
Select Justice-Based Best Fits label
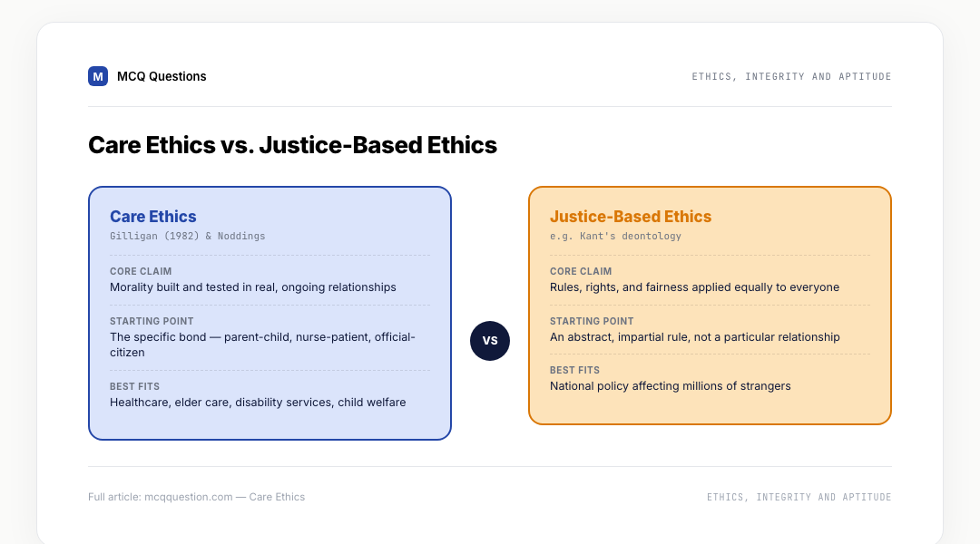click(574, 370)
